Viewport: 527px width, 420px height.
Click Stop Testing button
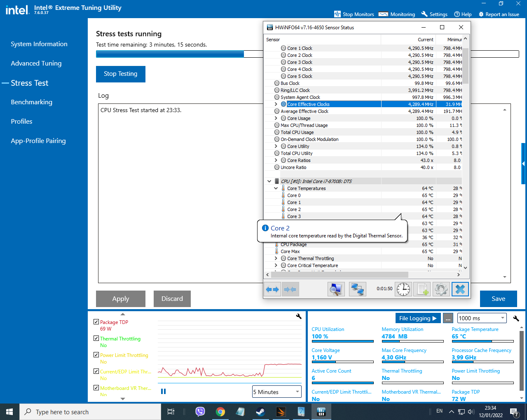tap(121, 74)
